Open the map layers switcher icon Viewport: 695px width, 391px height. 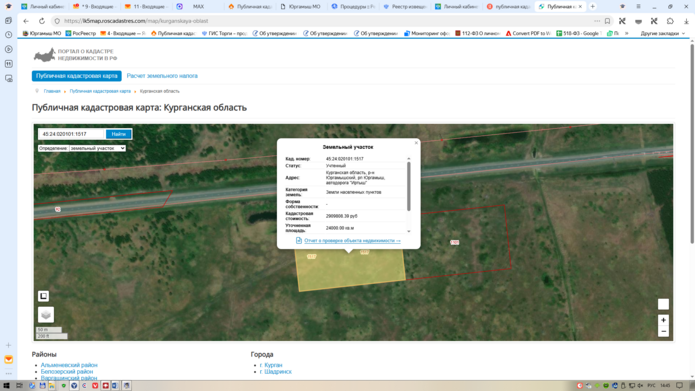[x=46, y=315]
